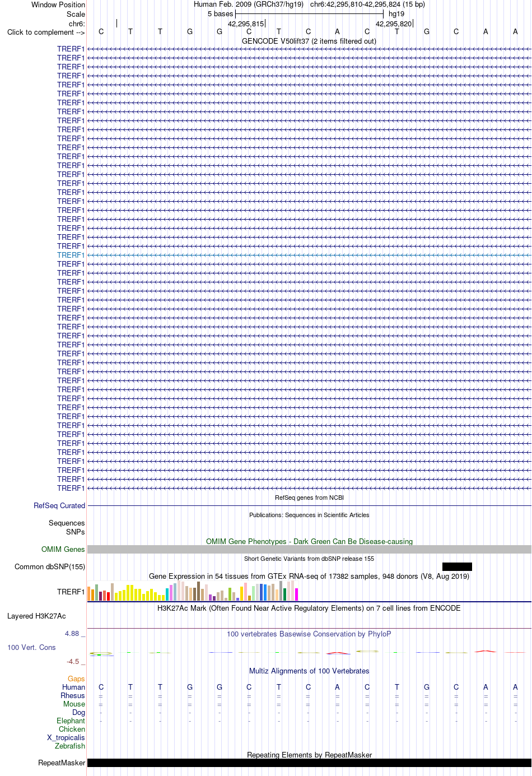Click the 'chr6:' ruler label
The width and height of the screenshot is (532, 776).
[77, 24]
